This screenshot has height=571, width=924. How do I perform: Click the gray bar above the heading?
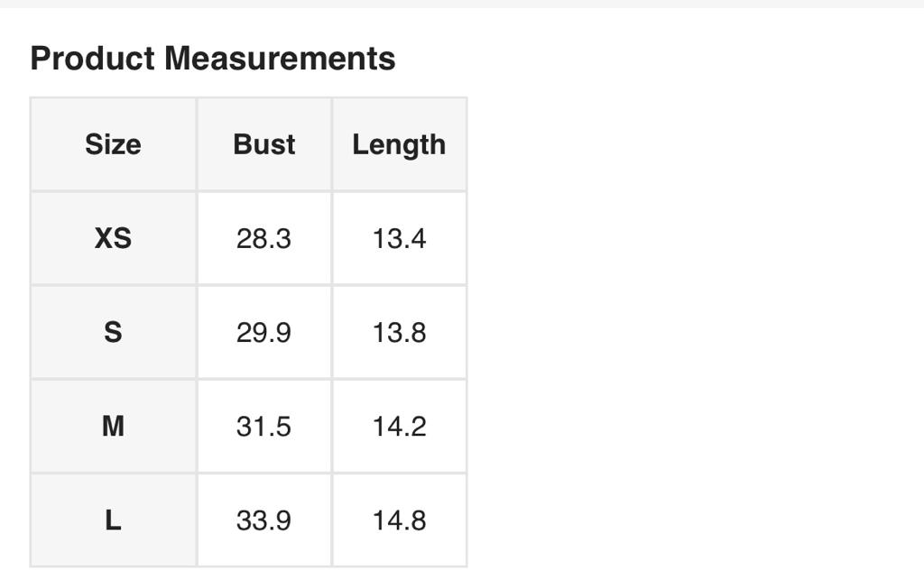pos(462,4)
